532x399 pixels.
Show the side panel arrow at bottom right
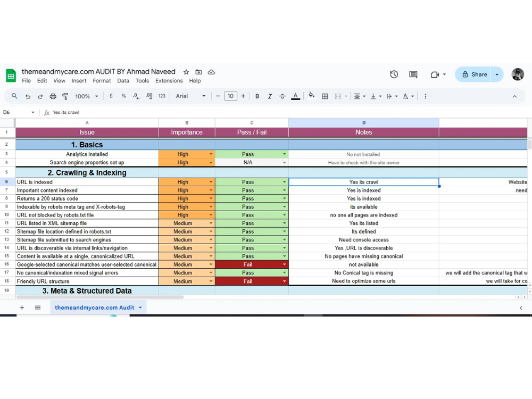[521, 307]
